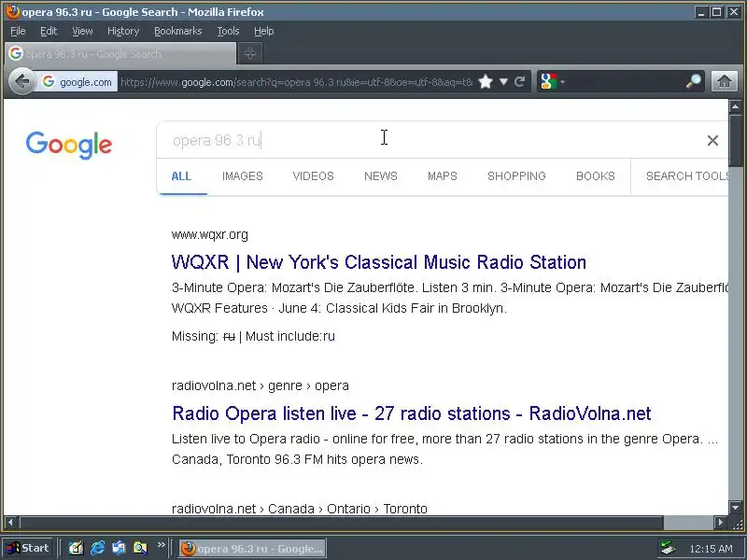Image resolution: width=747 pixels, height=560 pixels.
Task: Click the 12:15 AM taskbar clock
Action: point(711,549)
